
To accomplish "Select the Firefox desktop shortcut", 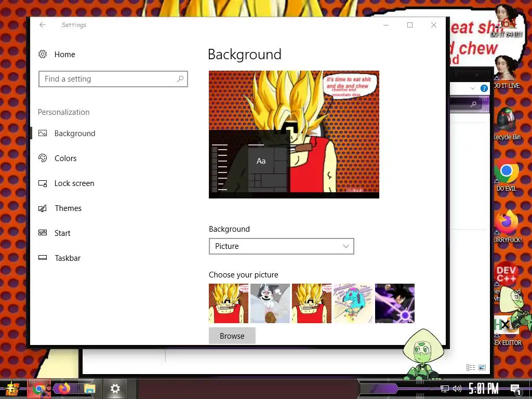I will [x=507, y=227].
